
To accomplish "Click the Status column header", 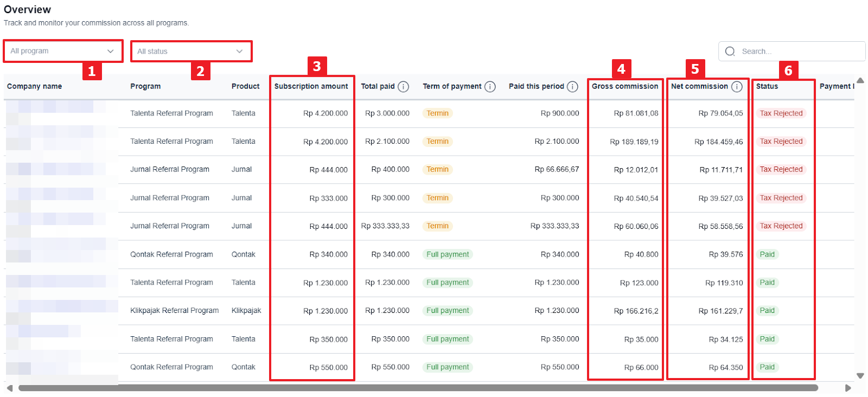I will [767, 86].
